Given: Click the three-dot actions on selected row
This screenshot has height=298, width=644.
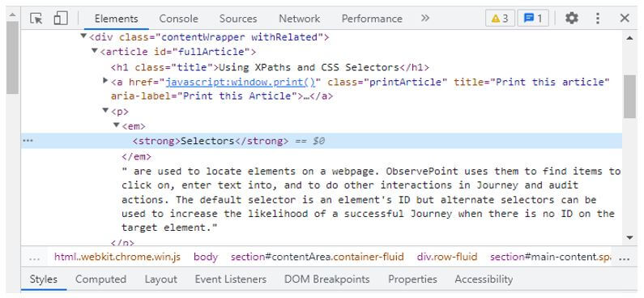Looking at the screenshot, I should click(x=28, y=141).
